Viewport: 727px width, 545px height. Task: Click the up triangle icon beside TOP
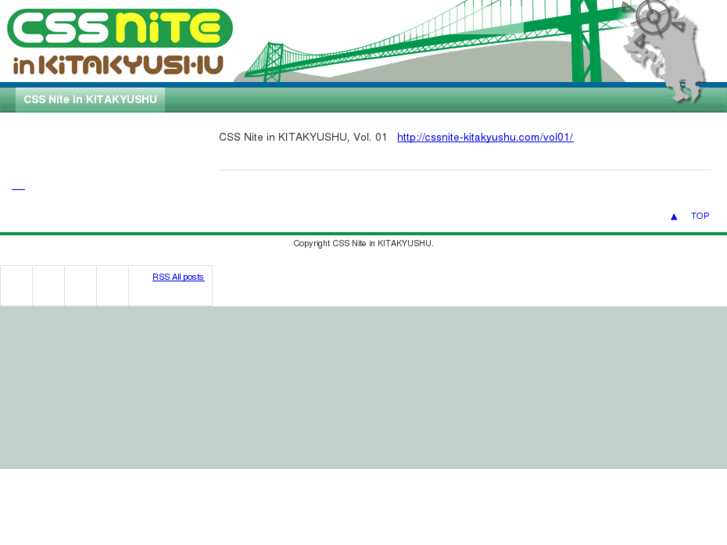tap(674, 217)
